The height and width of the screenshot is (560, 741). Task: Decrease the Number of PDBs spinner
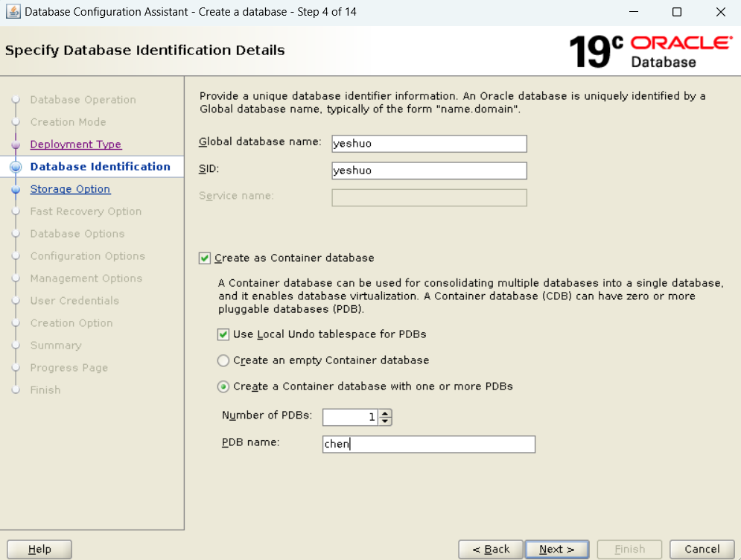click(x=385, y=421)
